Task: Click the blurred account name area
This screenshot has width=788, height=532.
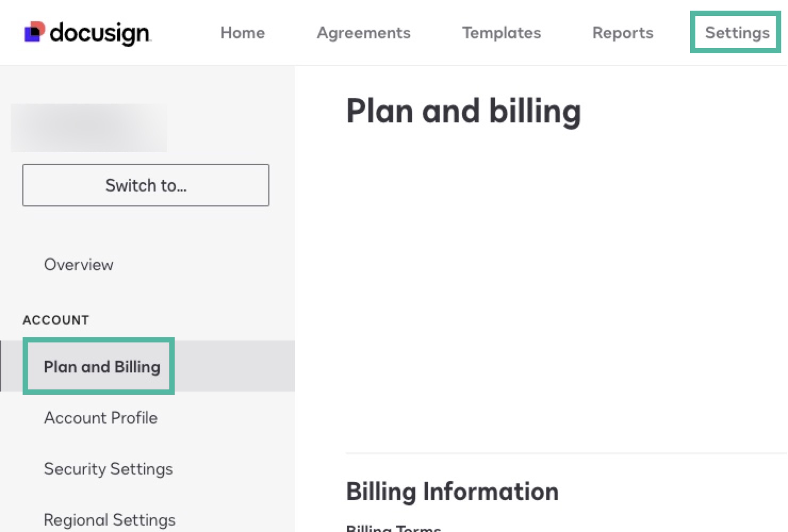Action: (x=89, y=128)
